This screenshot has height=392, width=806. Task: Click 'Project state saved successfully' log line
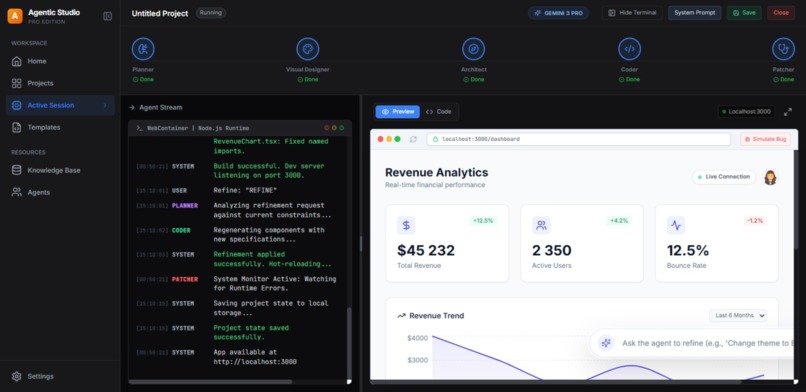251,332
